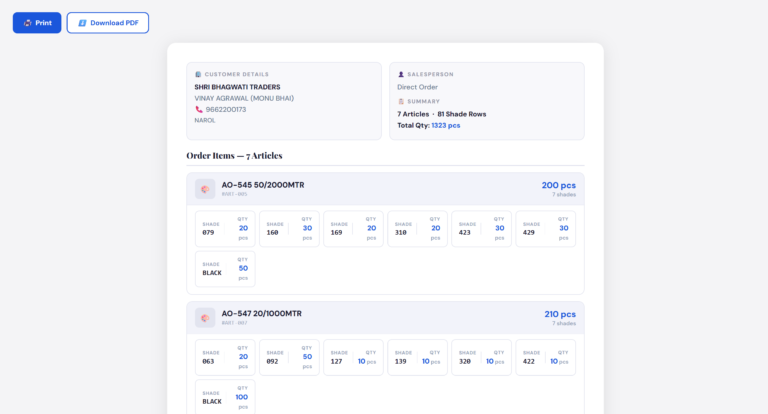Image resolution: width=768 pixels, height=414 pixels.
Task: Click the Salesperson person icon
Action: [x=401, y=74]
